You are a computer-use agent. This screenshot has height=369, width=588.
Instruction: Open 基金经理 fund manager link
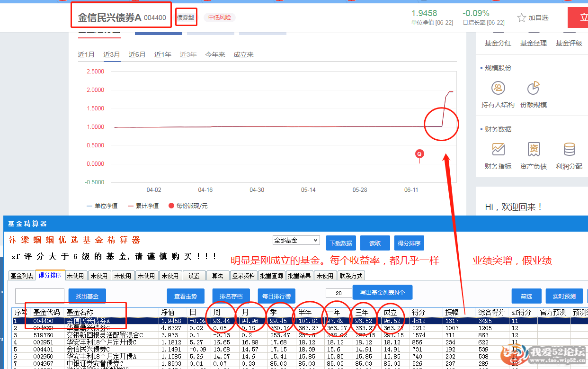(534, 43)
